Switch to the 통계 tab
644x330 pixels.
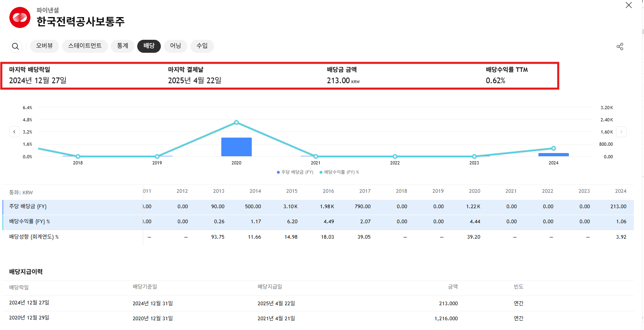pyautogui.click(x=123, y=46)
